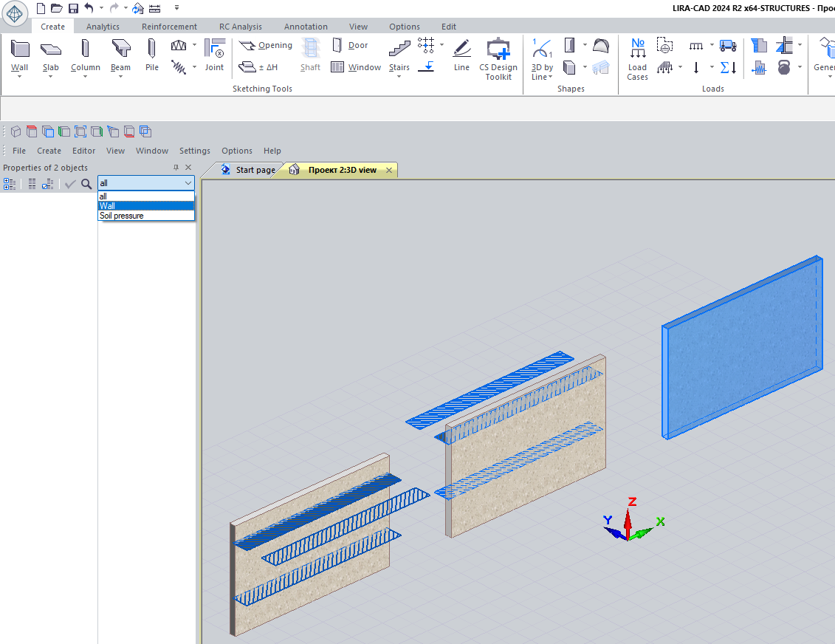This screenshot has width=835, height=644.
Task: Open the CS Design Toolkit
Action: 498,49
